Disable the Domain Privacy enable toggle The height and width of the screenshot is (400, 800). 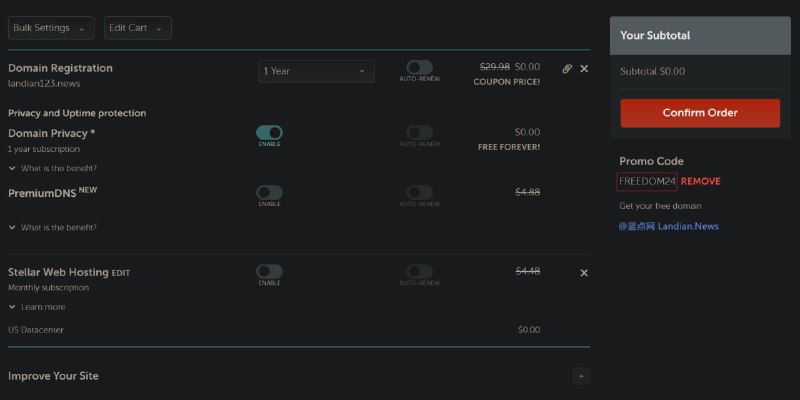point(269,133)
